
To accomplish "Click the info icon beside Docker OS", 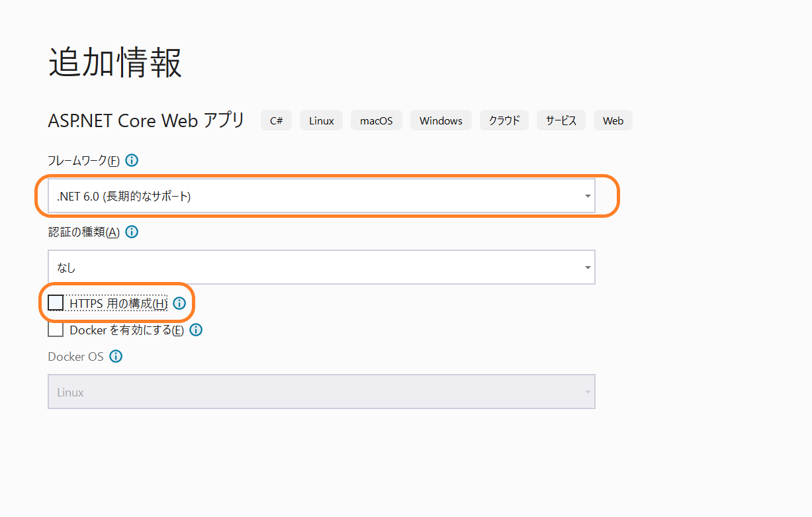I will point(116,356).
